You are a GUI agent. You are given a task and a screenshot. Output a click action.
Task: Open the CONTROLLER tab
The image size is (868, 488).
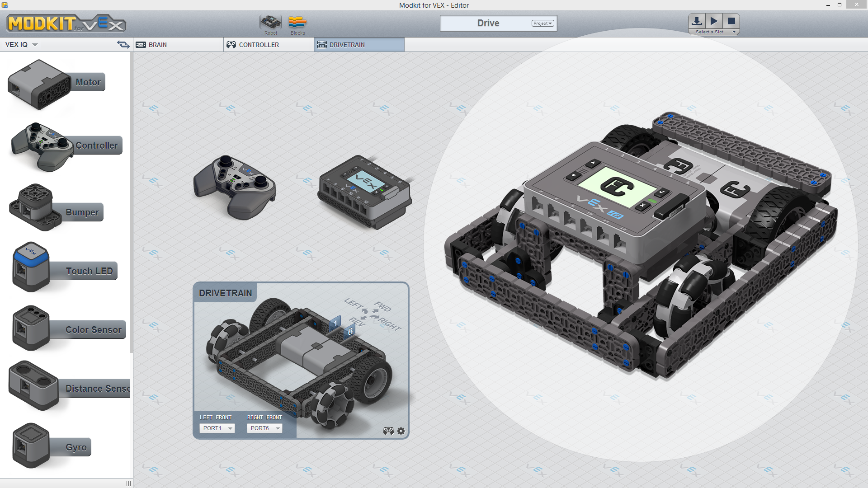(258, 44)
